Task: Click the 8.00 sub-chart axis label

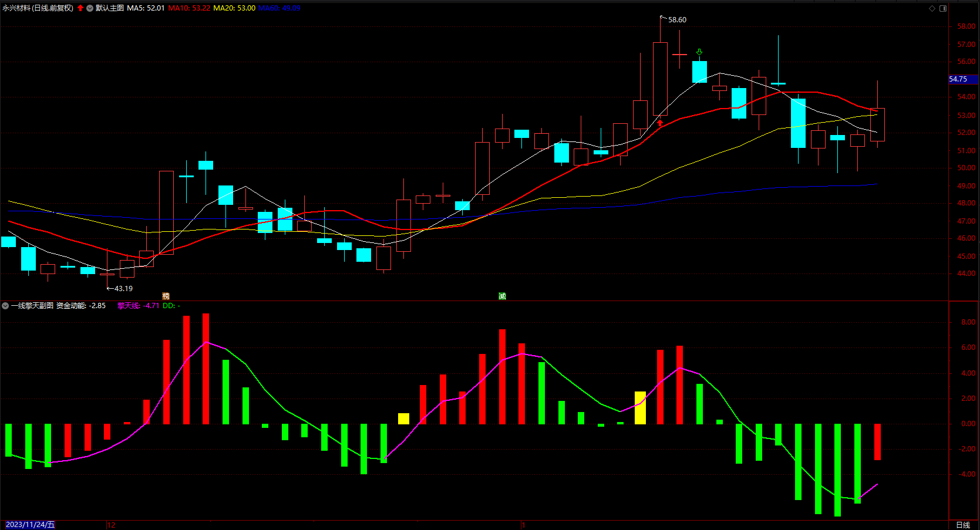Action: pyautogui.click(x=968, y=322)
